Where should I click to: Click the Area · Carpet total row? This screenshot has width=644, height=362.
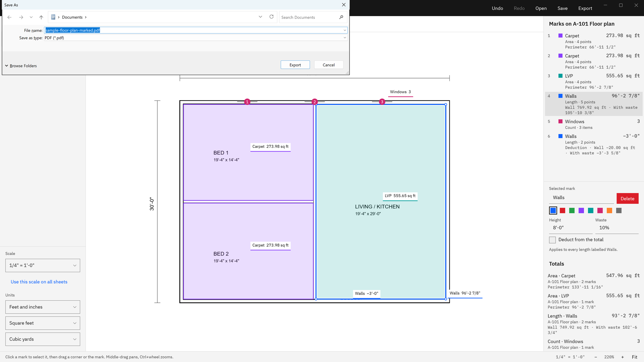tap(594, 281)
